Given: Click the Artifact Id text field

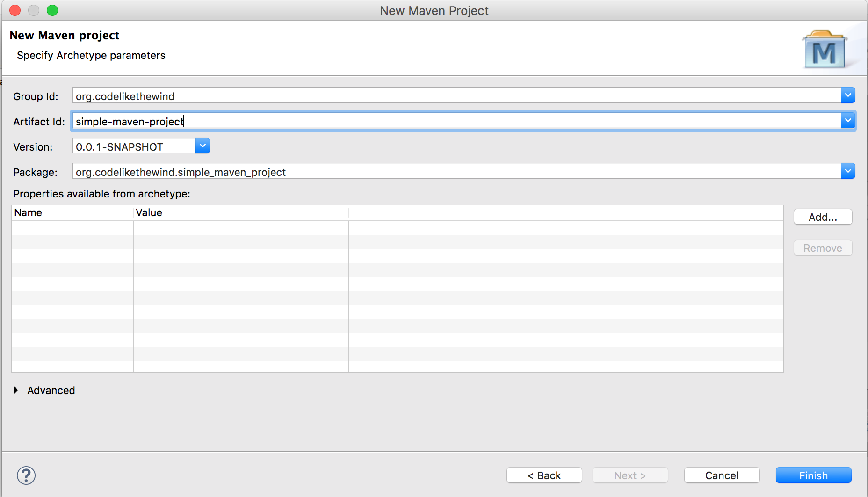Looking at the screenshot, I should pos(456,121).
